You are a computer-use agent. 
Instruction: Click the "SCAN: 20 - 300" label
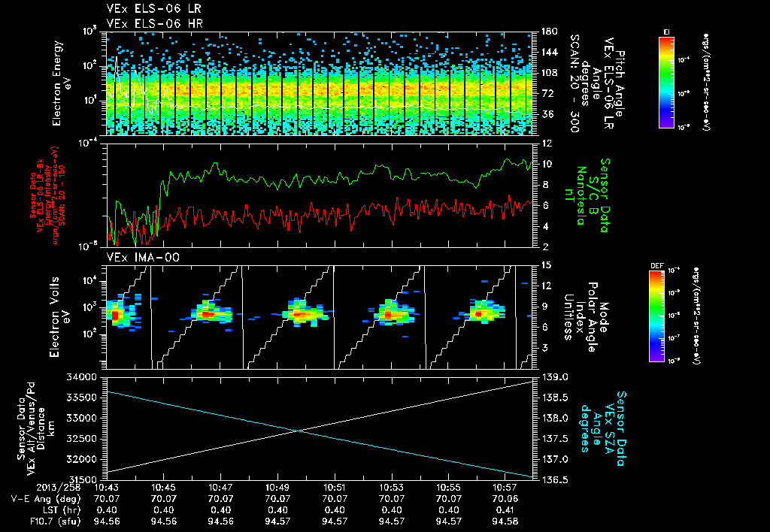[x=574, y=83]
